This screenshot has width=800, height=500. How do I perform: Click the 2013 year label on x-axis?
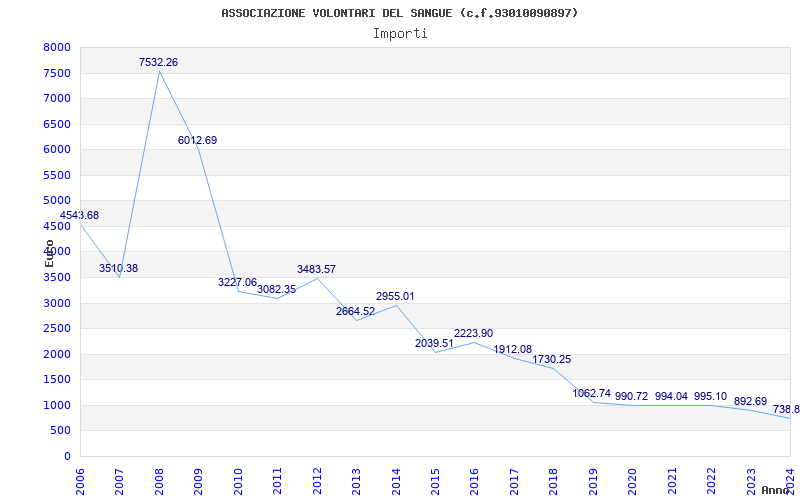coord(356,482)
